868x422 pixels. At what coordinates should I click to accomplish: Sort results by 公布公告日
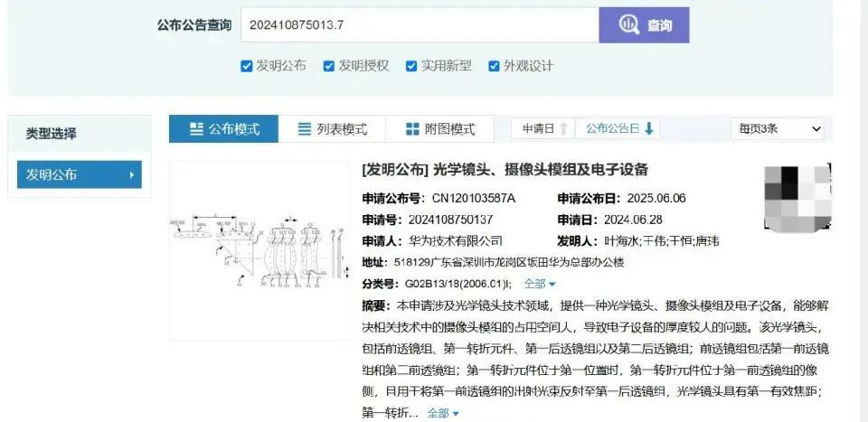click(x=618, y=129)
